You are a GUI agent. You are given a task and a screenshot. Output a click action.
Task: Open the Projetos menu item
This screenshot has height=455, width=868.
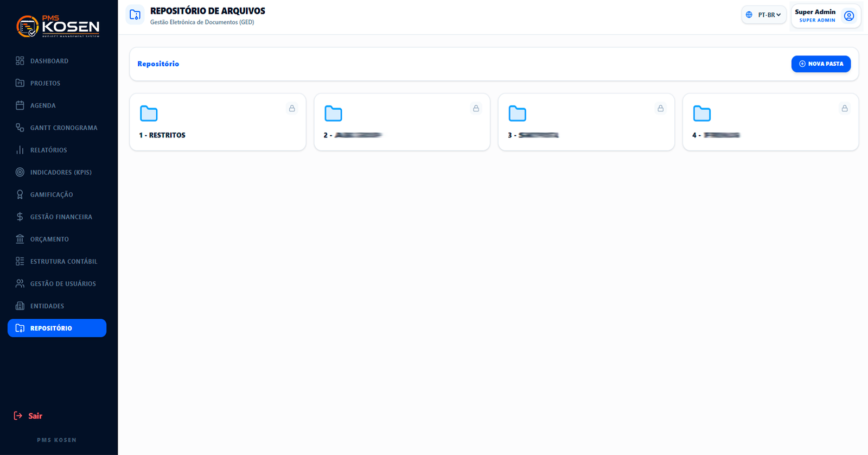tap(57, 83)
